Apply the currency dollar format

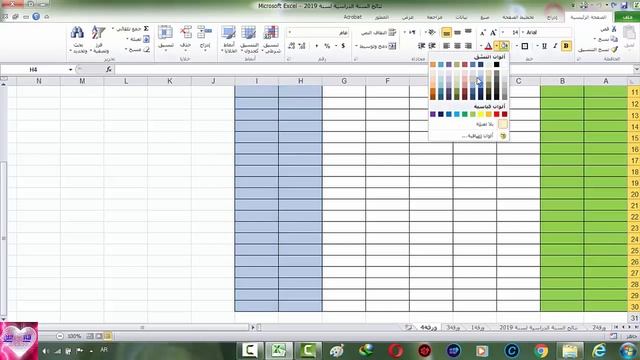tap(343, 46)
